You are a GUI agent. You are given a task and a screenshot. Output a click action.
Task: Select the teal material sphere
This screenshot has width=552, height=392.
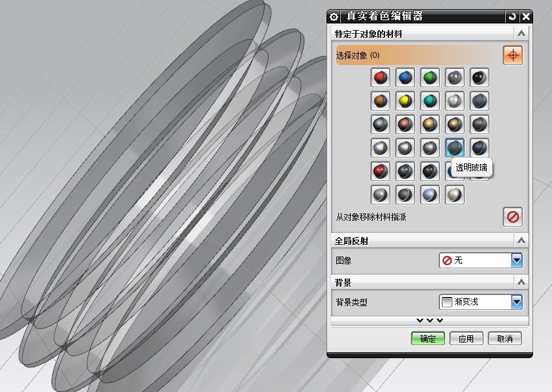429,100
